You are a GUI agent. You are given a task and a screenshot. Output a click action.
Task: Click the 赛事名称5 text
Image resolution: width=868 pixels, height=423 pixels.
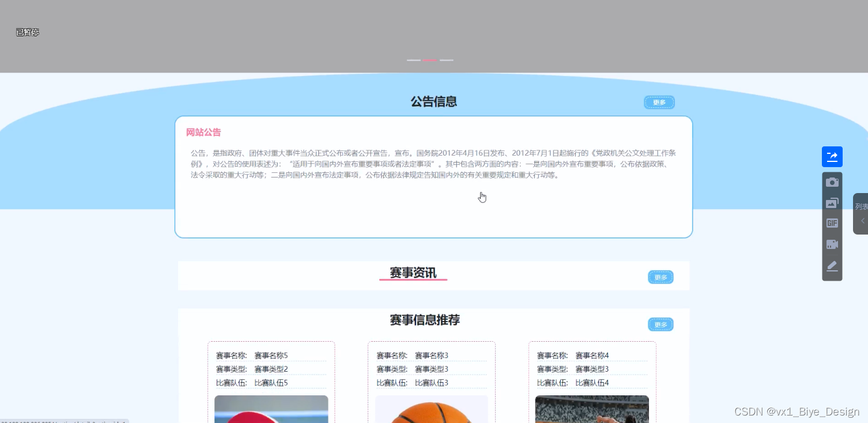tap(271, 356)
